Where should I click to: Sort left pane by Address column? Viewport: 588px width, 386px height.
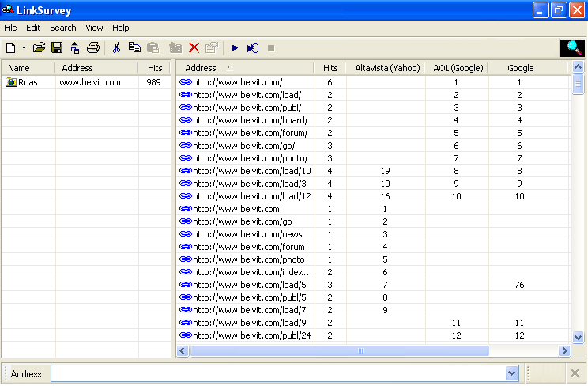coord(96,68)
